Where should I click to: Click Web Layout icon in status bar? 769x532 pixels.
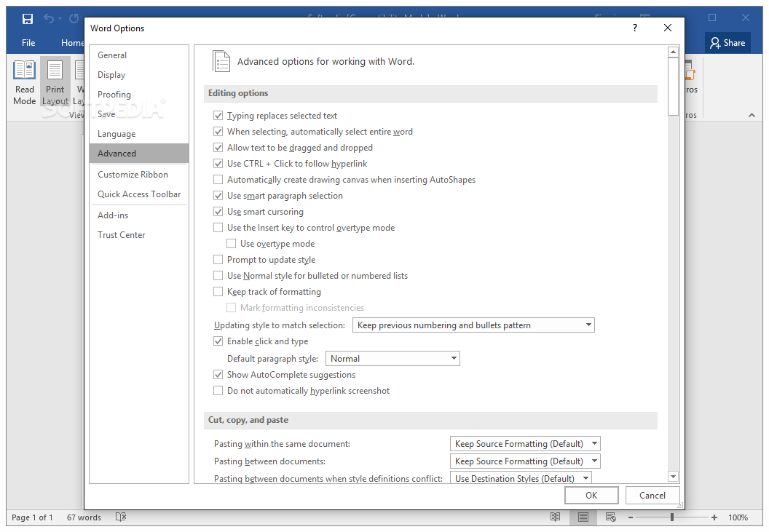tap(610, 517)
